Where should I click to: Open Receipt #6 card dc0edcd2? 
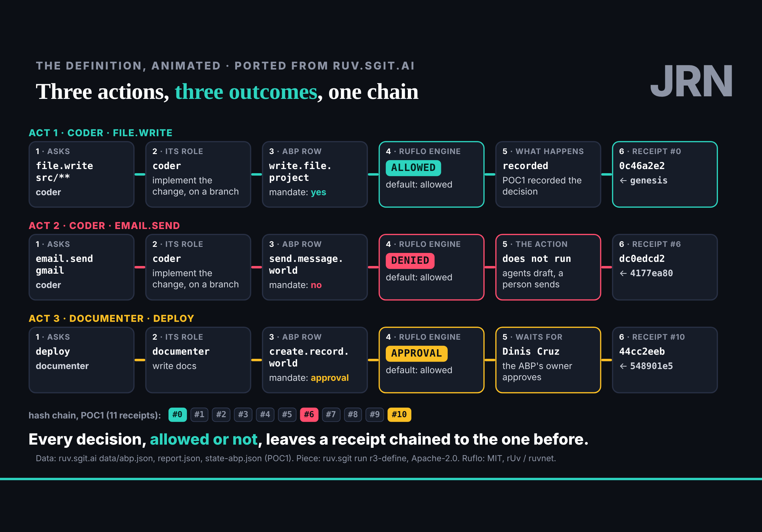click(665, 267)
